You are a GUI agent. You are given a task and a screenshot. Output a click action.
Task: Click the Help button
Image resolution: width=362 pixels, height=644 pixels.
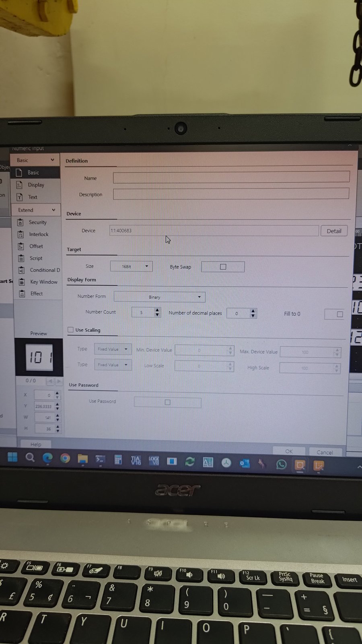coord(36,444)
